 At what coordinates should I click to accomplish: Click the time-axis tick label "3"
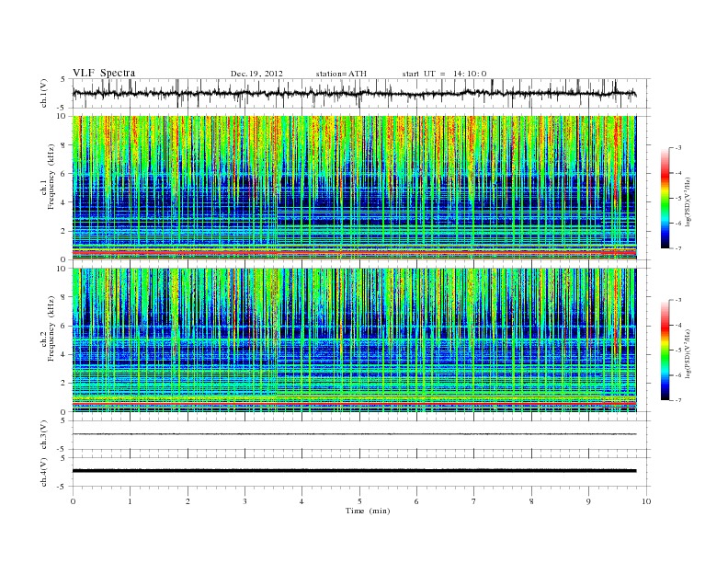point(245,501)
